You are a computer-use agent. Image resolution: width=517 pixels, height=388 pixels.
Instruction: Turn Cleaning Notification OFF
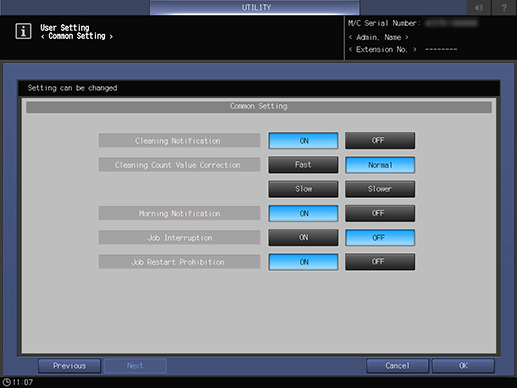pos(380,141)
